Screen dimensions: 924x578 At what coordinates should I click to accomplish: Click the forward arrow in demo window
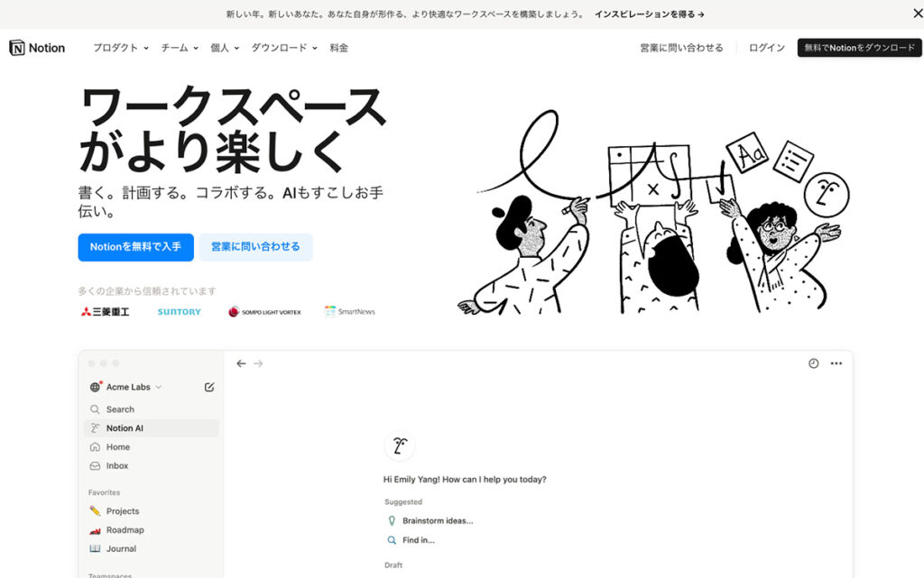click(x=258, y=363)
